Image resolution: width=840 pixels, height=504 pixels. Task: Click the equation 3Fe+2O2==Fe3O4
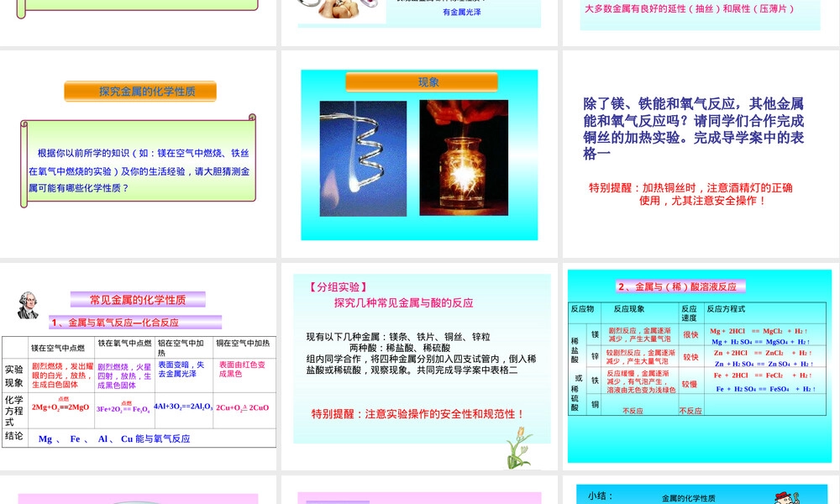123,408
